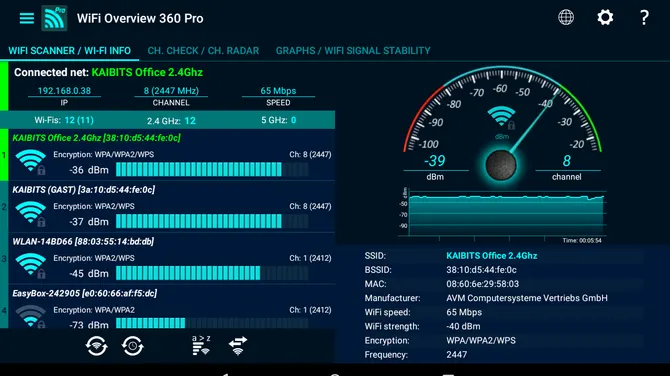The image size is (670, 376).
Task: Tap the WiFi Overview 360 Pro logo
Action: [54, 18]
